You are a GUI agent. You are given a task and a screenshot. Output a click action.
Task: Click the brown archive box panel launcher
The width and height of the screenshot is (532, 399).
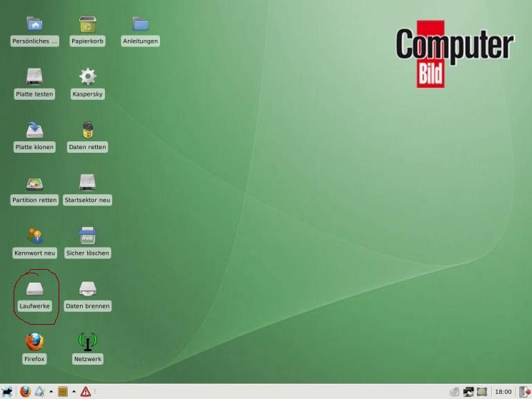pyautogui.click(x=62, y=392)
